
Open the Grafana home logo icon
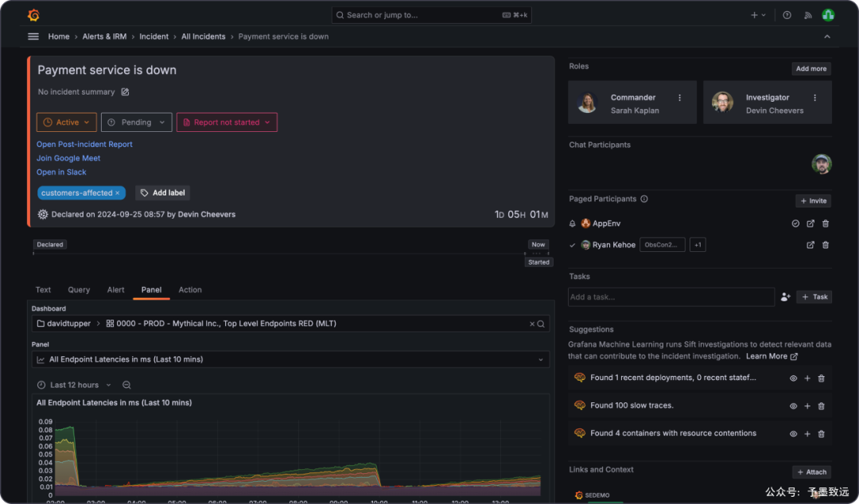(33, 14)
